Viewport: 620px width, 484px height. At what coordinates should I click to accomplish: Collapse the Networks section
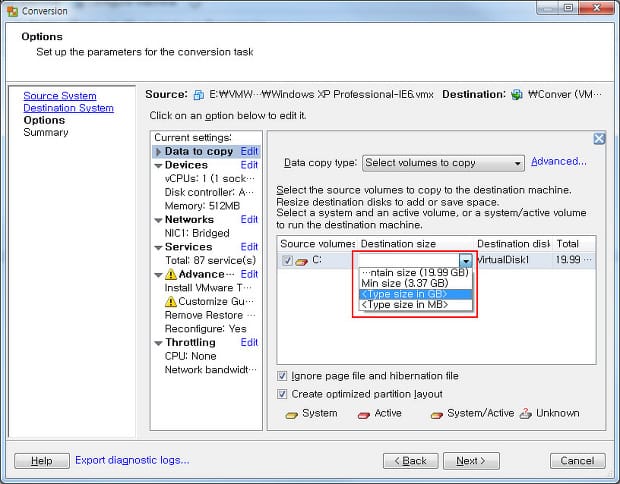pos(159,220)
